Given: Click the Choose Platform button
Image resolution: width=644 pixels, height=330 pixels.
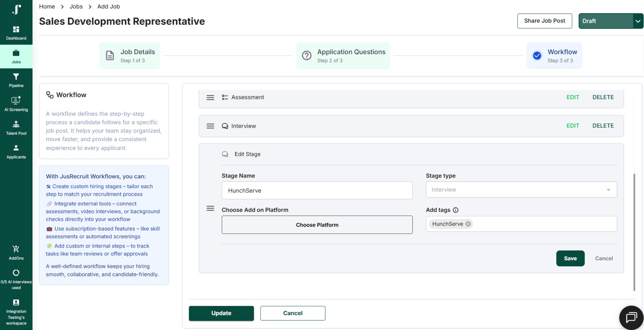Looking at the screenshot, I should 317,225.
